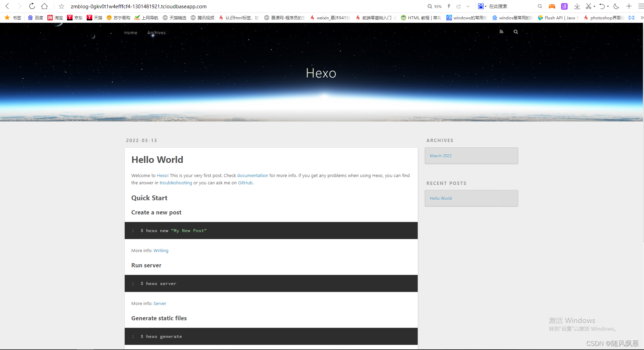This screenshot has width=644, height=350.
Task: Share the page via the share icon
Action: (459, 6)
